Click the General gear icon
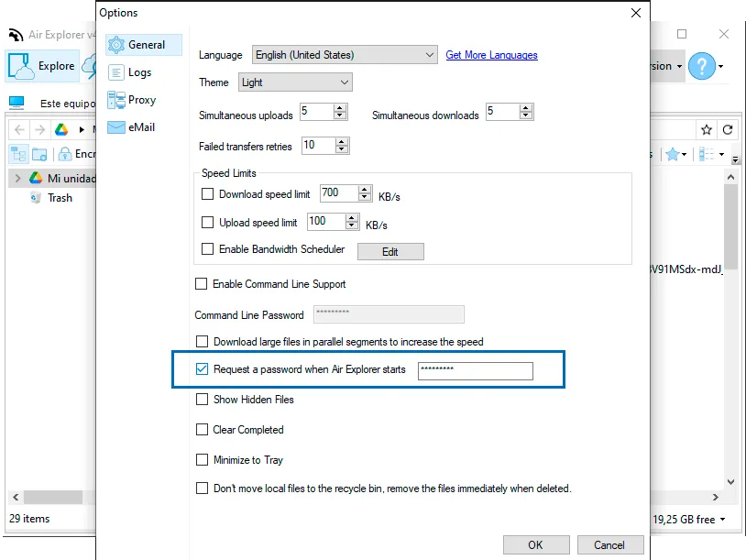The image size is (746, 560). coord(116,45)
